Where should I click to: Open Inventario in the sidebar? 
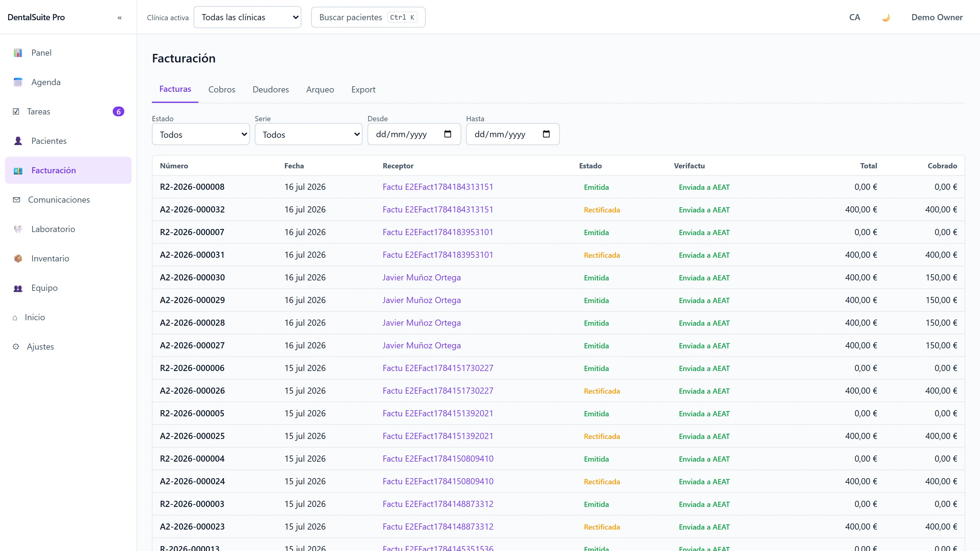[x=68, y=259]
